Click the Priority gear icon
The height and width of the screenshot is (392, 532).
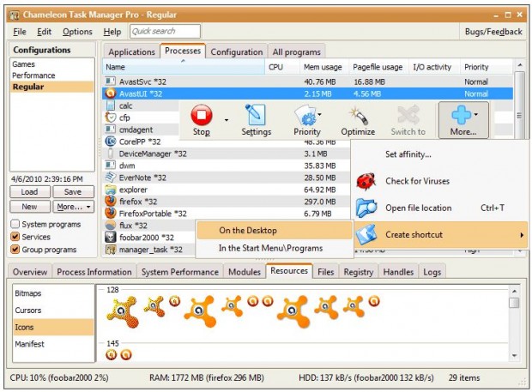click(x=305, y=115)
